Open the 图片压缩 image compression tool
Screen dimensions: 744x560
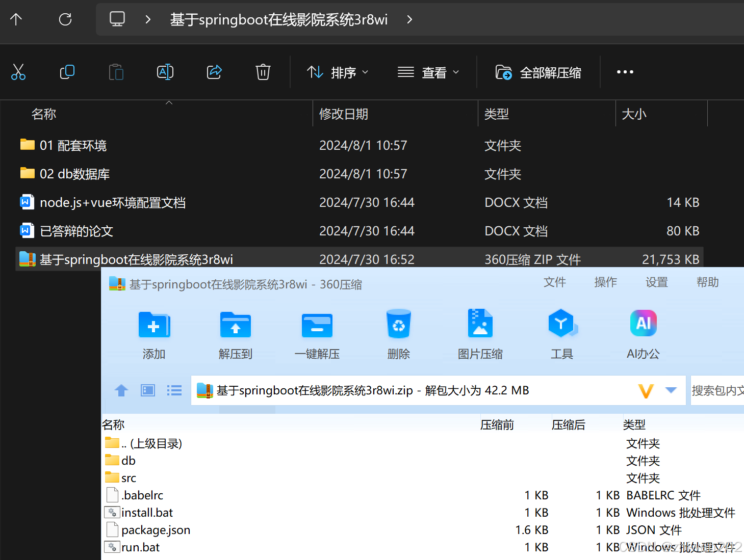pos(480,334)
